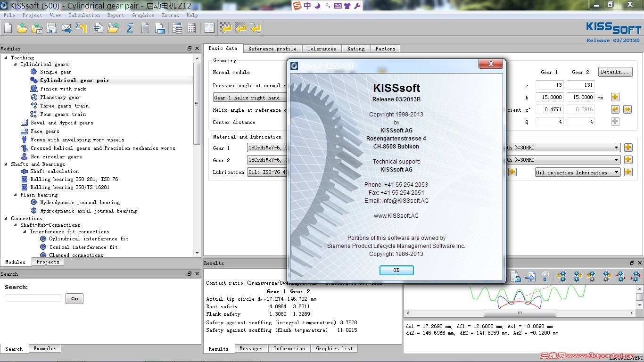Float the Modules panel
Screen dimensions: 644x362
tap(190, 49)
